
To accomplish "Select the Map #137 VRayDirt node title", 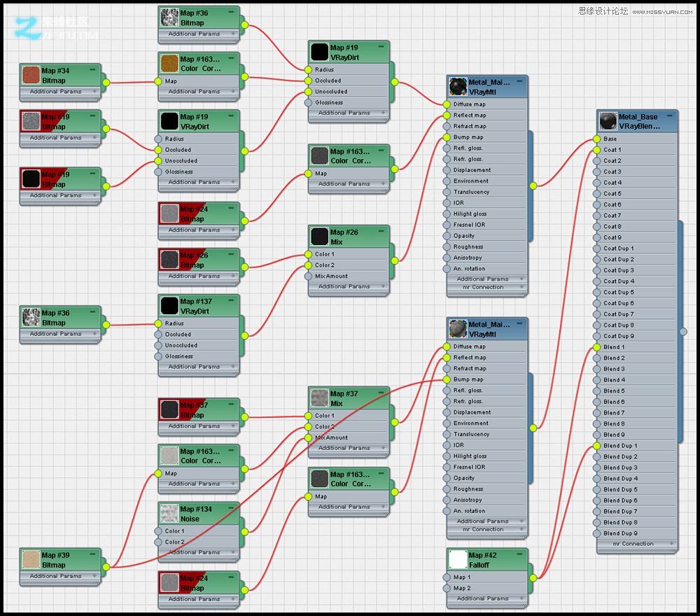I will (196, 306).
